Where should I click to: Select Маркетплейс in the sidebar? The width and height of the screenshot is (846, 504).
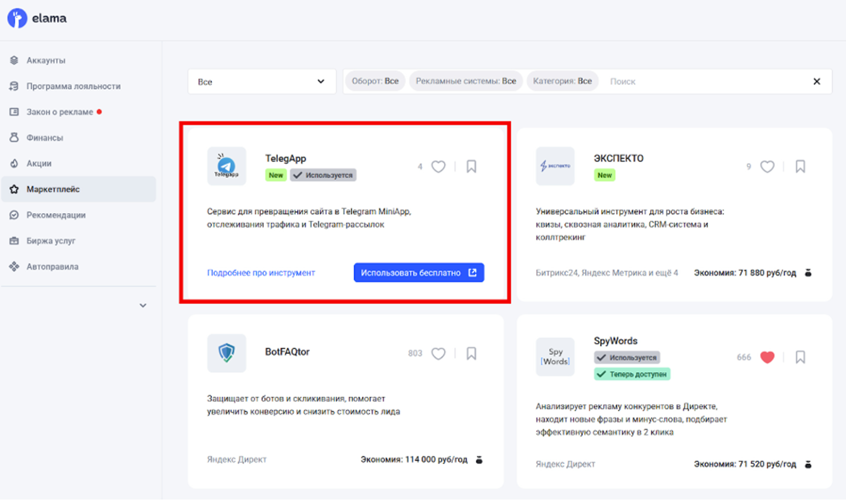[53, 189]
